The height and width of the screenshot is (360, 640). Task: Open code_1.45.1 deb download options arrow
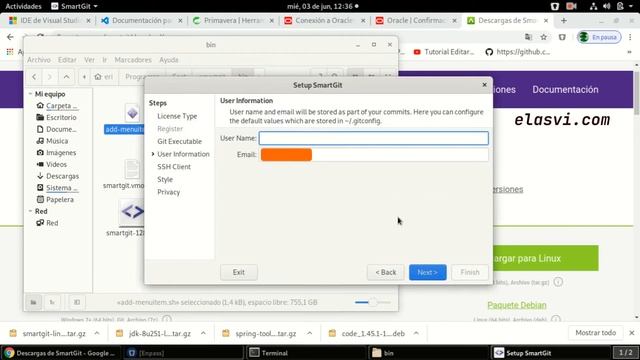tap(416, 333)
